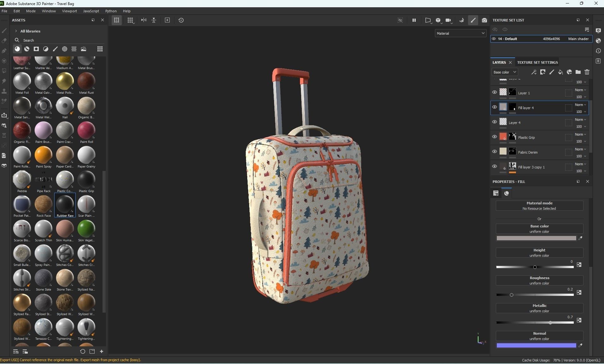This screenshot has height=364, width=604.
Task: Open the Mode menu
Action: point(31,11)
